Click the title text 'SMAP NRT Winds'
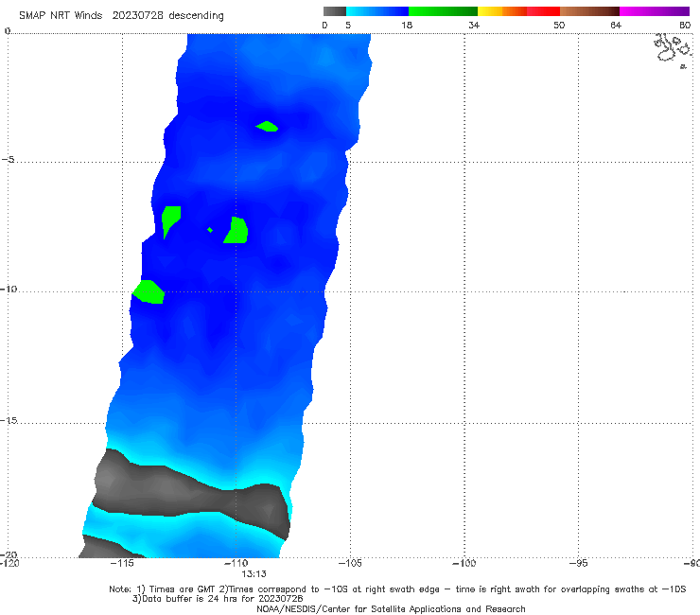 tap(61, 16)
